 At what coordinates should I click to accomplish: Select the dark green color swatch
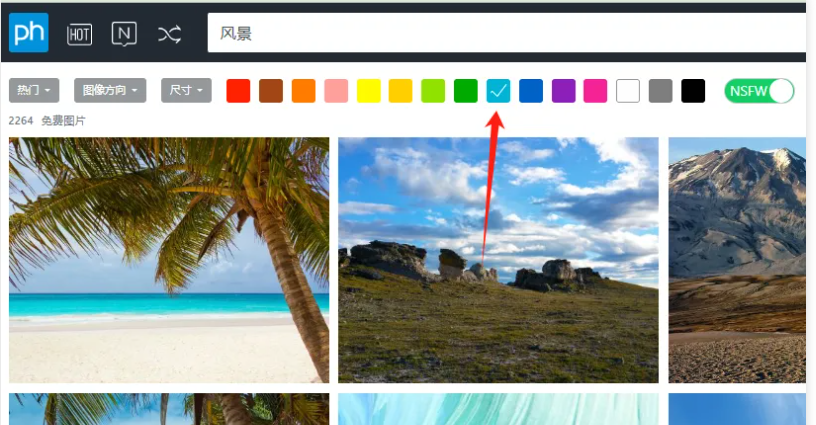pyautogui.click(x=466, y=91)
